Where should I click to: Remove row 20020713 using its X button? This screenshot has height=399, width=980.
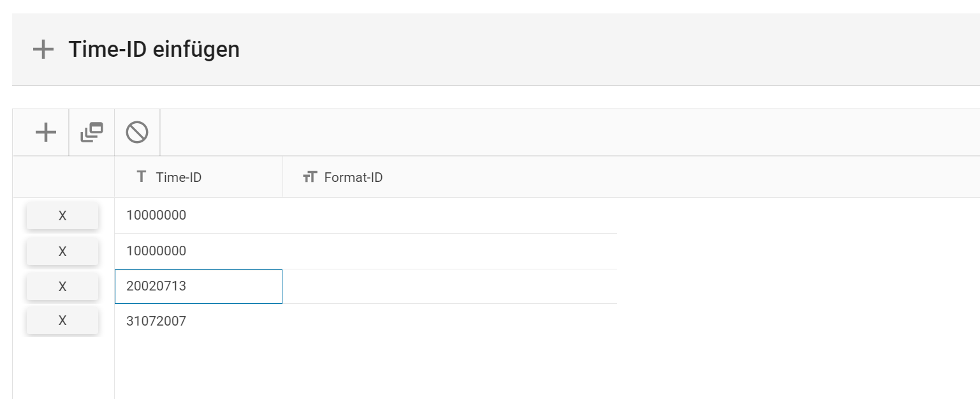pos(62,287)
